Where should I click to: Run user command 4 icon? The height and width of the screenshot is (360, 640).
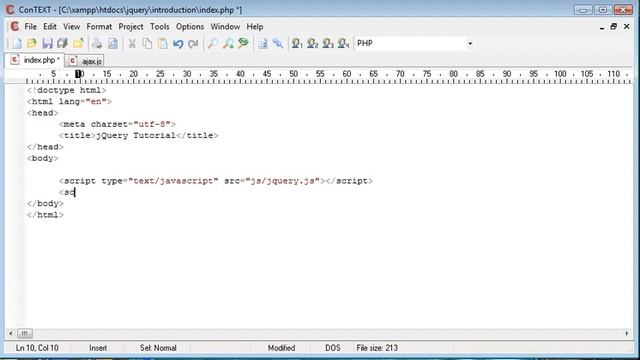pos(344,43)
